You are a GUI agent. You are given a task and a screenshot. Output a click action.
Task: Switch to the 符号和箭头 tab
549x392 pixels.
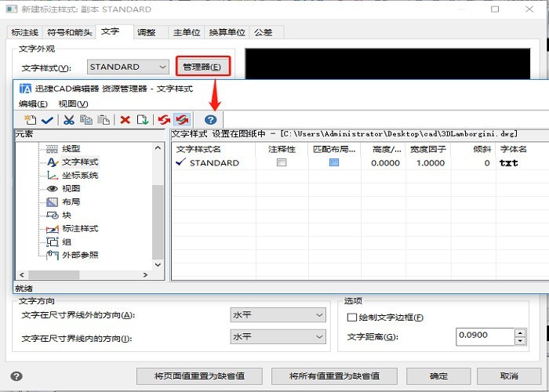click(69, 33)
